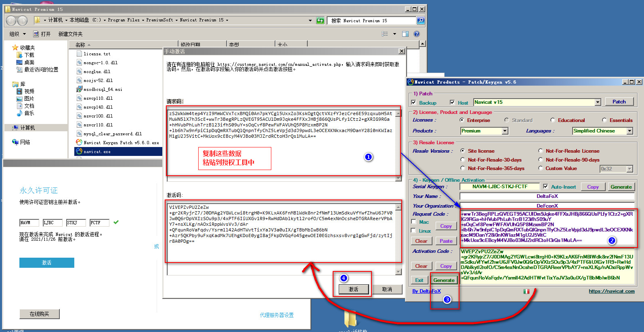This screenshot has width=644, height=332.
Task: Click the search magnifier icon in Explorer
Action: [420, 21]
